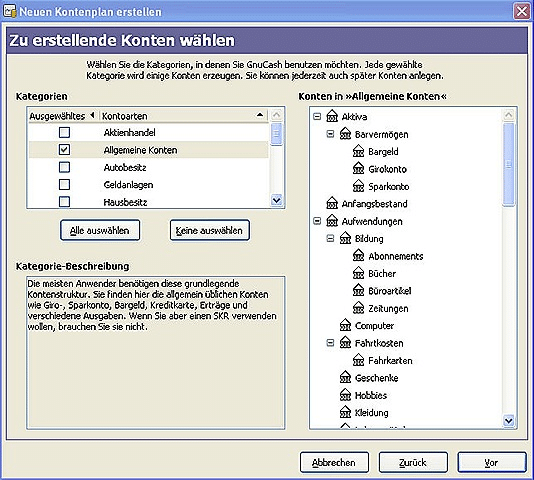This screenshot has height=480, width=534.
Task: Enable the Hausbesitz category checkbox
Action: click(x=64, y=202)
